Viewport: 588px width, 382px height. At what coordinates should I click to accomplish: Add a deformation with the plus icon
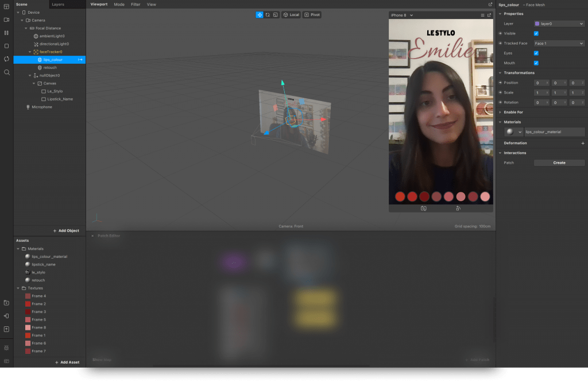pos(583,143)
